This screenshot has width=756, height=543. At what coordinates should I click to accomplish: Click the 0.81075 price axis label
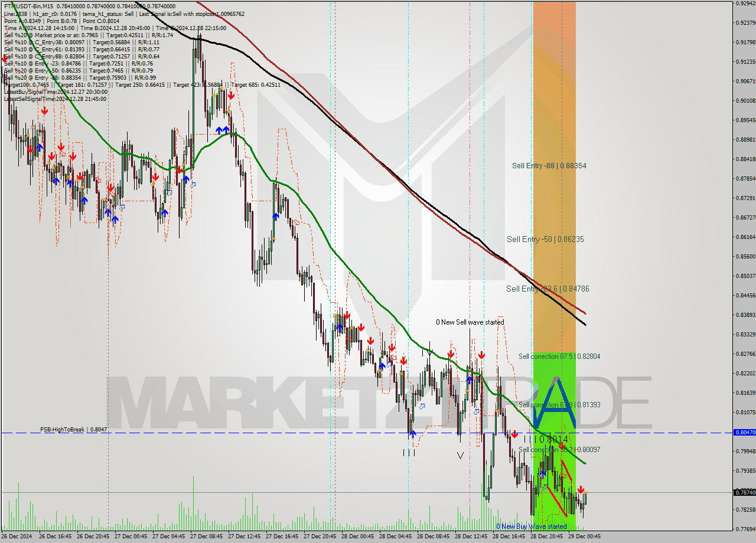(746, 413)
